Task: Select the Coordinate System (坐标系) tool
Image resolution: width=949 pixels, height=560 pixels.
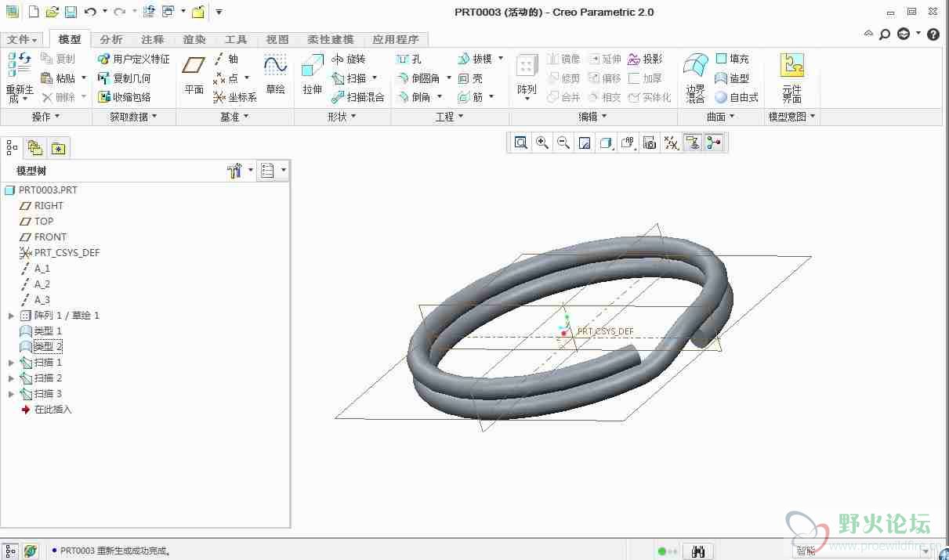Action: (235, 97)
